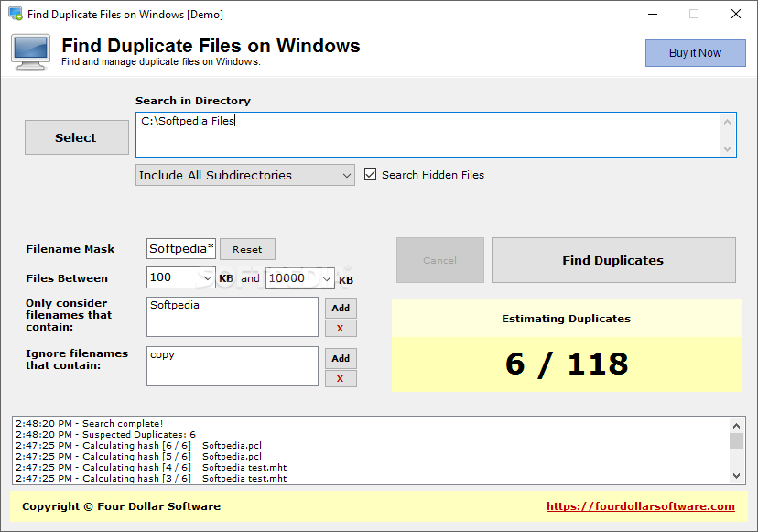Reset the filename mask
The width and height of the screenshot is (758, 532).
coord(247,249)
